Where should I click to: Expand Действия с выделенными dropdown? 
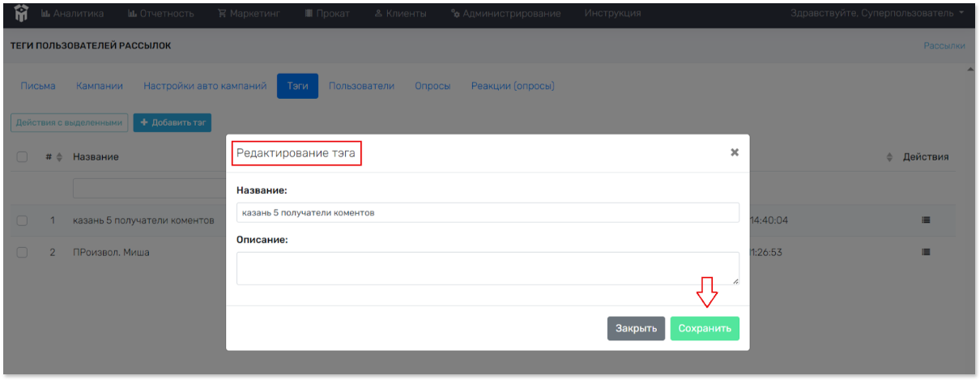click(x=70, y=122)
